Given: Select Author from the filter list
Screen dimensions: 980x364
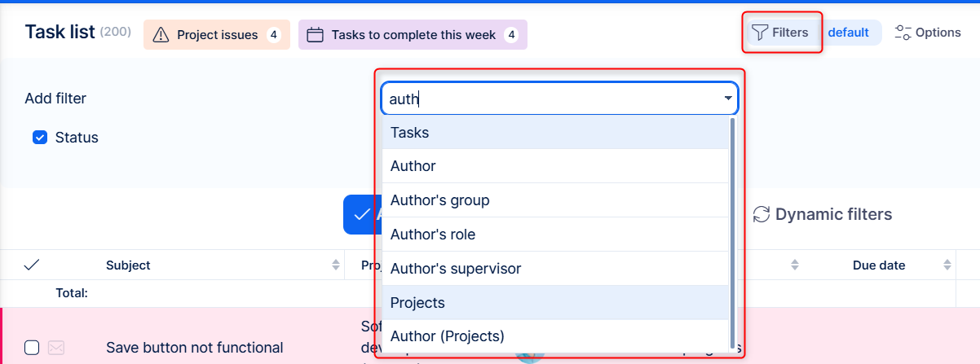Looking at the screenshot, I should (413, 166).
